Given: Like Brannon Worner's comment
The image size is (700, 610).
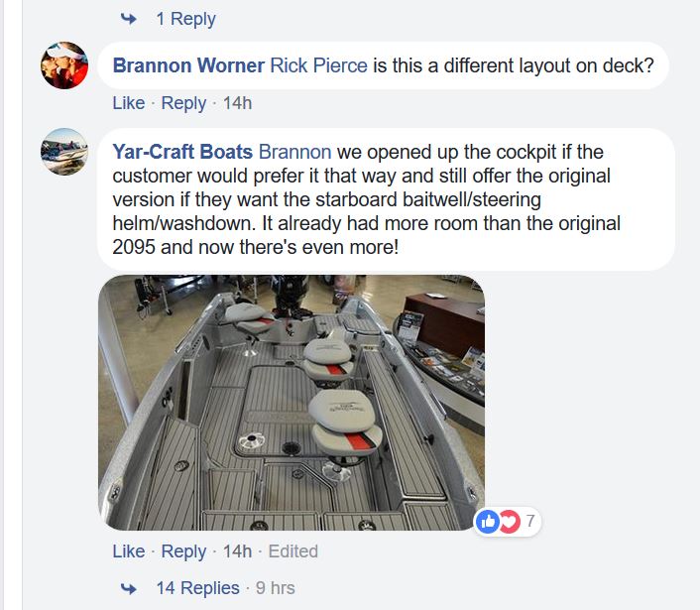Looking at the screenshot, I should (129, 103).
